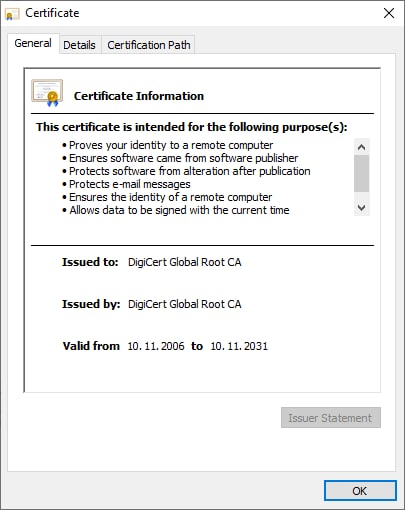
Task: Click the 'intended for the following purpose(s)' heading
Action: [x=192, y=127]
